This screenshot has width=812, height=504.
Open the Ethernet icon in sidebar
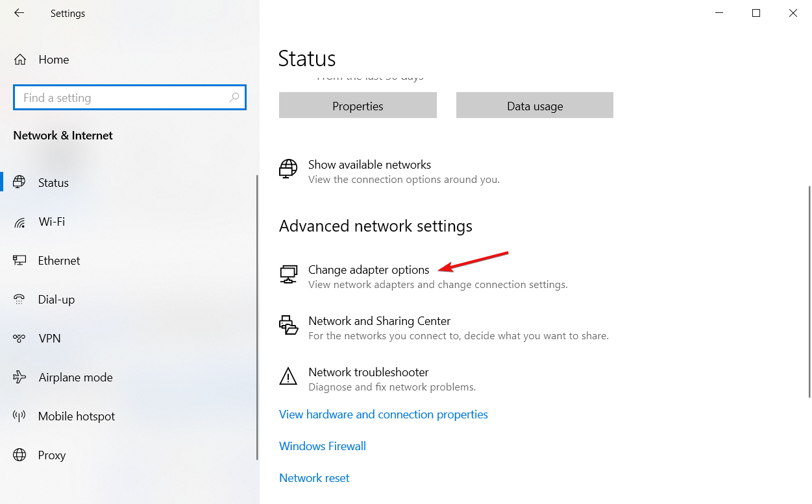tap(19, 261)
